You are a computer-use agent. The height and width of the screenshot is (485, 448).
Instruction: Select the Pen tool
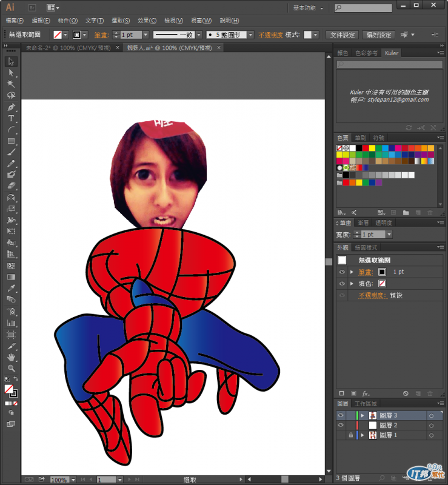(x=11, y=107)
